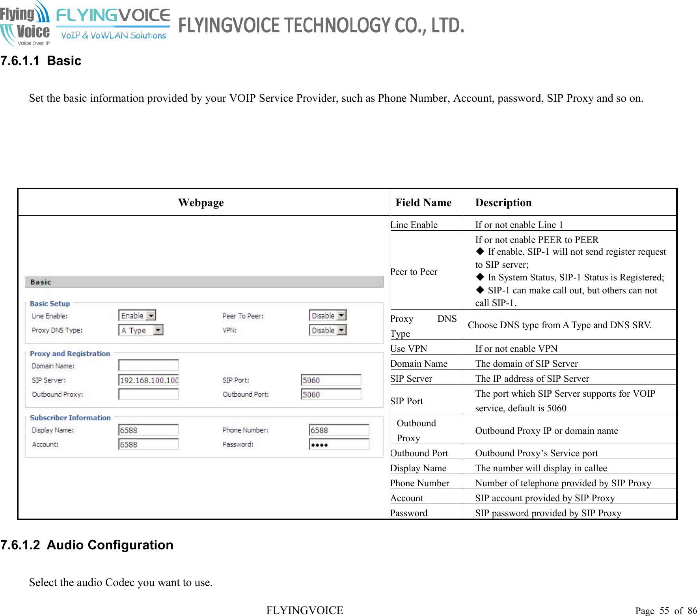Click the 'Subscriber Information' group title

click(x=71, y=418)
